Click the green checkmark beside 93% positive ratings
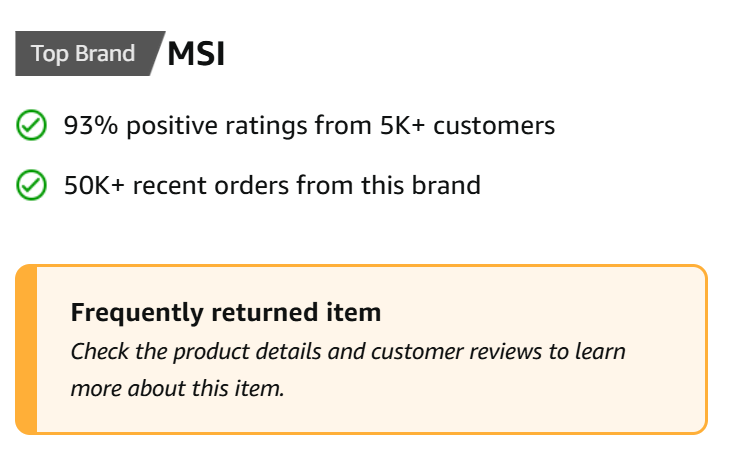Screen dimensions: 744x469 coord(31,125)
